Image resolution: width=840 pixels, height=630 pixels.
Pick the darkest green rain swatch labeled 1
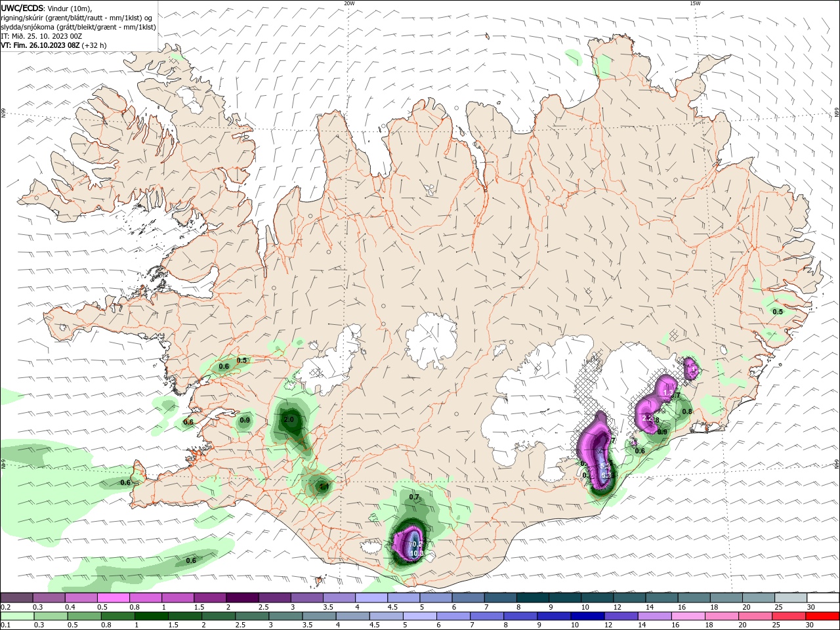click(151, 616)
